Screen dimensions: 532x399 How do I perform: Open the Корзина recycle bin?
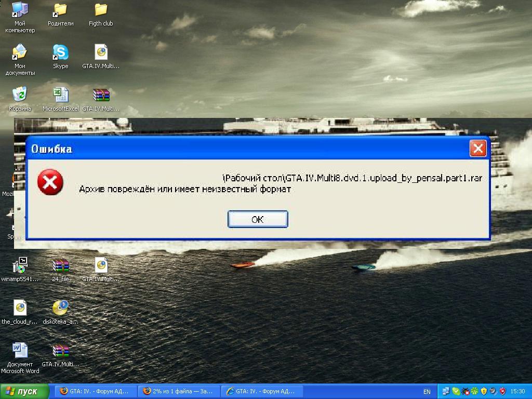[x=20, y=95]
